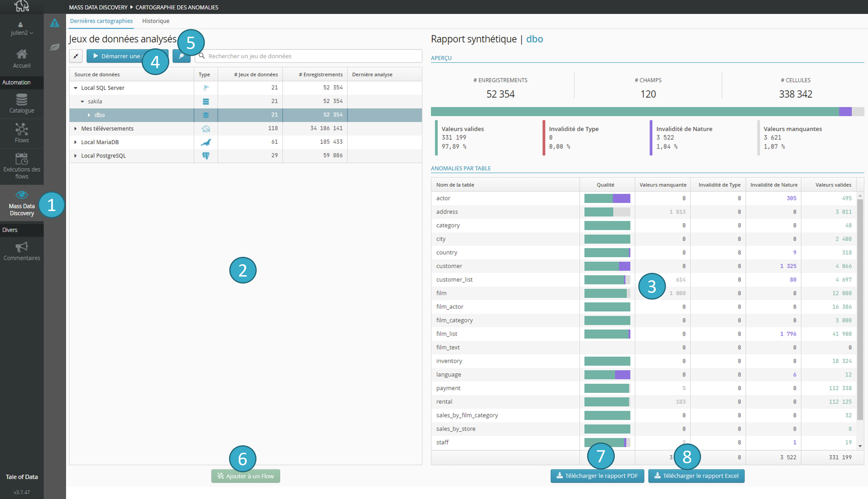
Task: Open the Flows sidebar icon
Action: click(22, 129)
